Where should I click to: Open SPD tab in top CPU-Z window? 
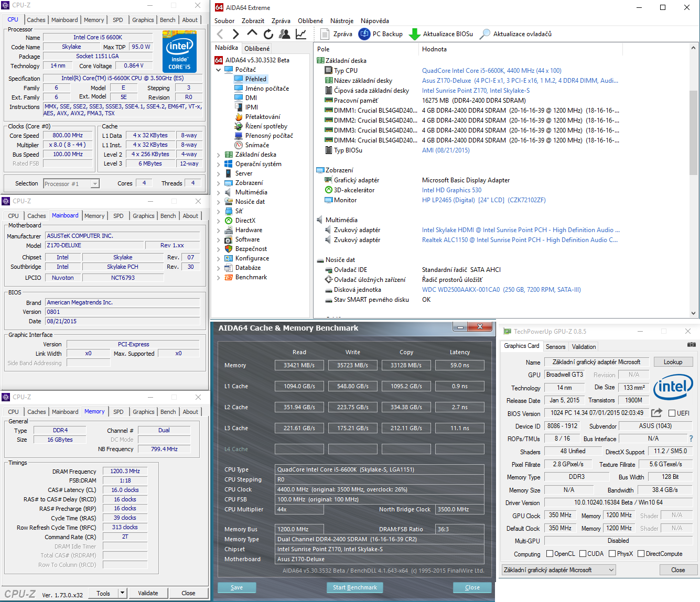118,20
